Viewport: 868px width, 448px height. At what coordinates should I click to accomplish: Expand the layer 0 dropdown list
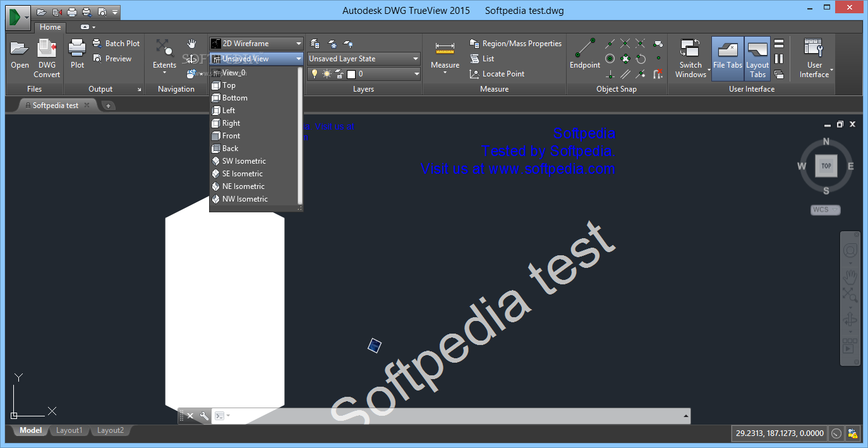[416, 74]
